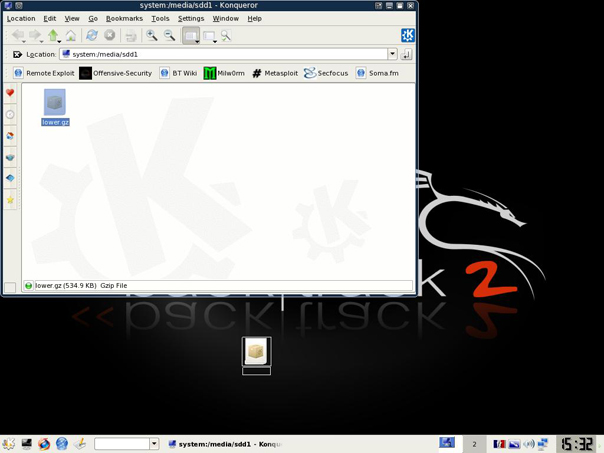Click the green view-active indicator in status bar

28,286
